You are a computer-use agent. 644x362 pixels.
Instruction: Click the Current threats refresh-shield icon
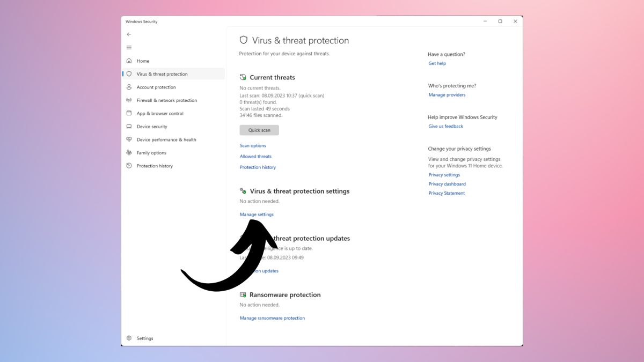tap(243, 77)
